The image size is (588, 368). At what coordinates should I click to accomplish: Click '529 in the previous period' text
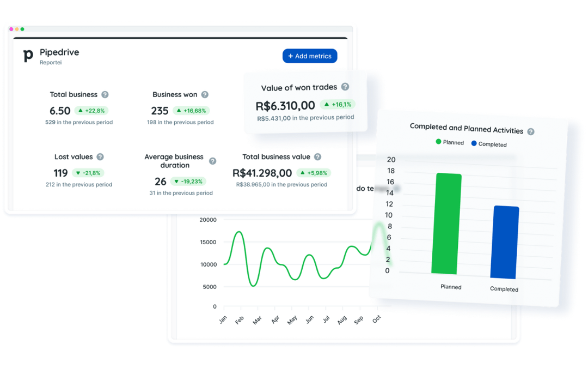point(79,123)
